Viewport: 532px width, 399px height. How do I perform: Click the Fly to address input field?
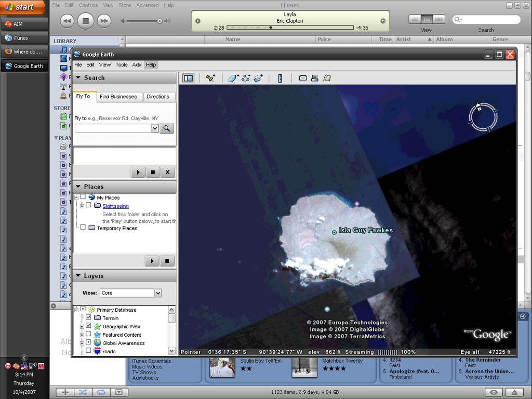113,128
